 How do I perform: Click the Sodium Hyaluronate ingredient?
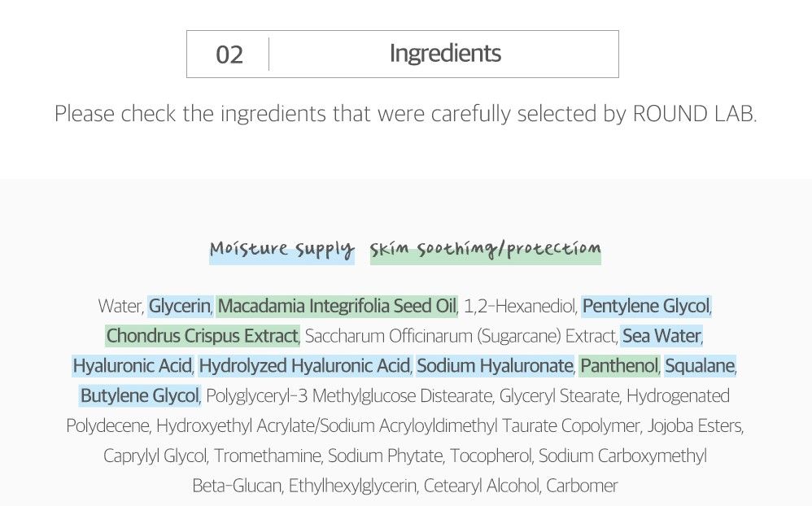[x=495, y=365]
